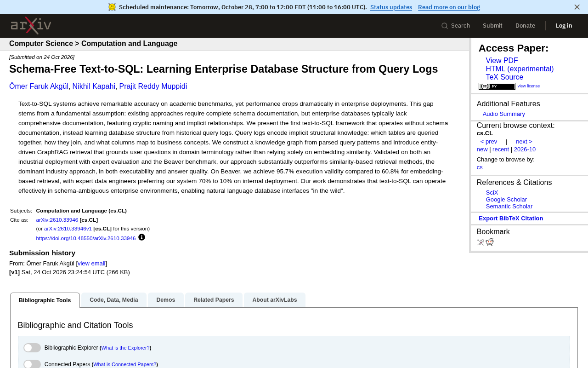Open the Status updates link
This screenshot has height=368, width=588.
point(391,7)
